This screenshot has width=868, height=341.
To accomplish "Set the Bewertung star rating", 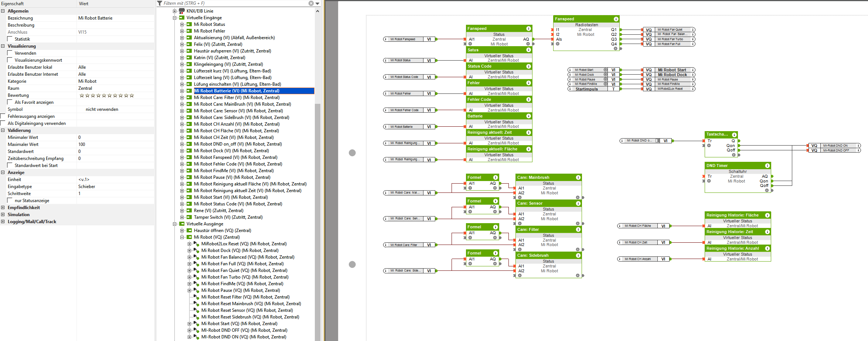I will (106, 95).
